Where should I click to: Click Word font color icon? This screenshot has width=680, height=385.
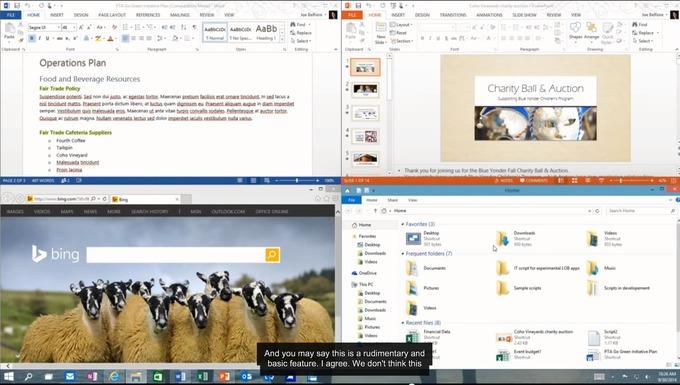point(110,39)
